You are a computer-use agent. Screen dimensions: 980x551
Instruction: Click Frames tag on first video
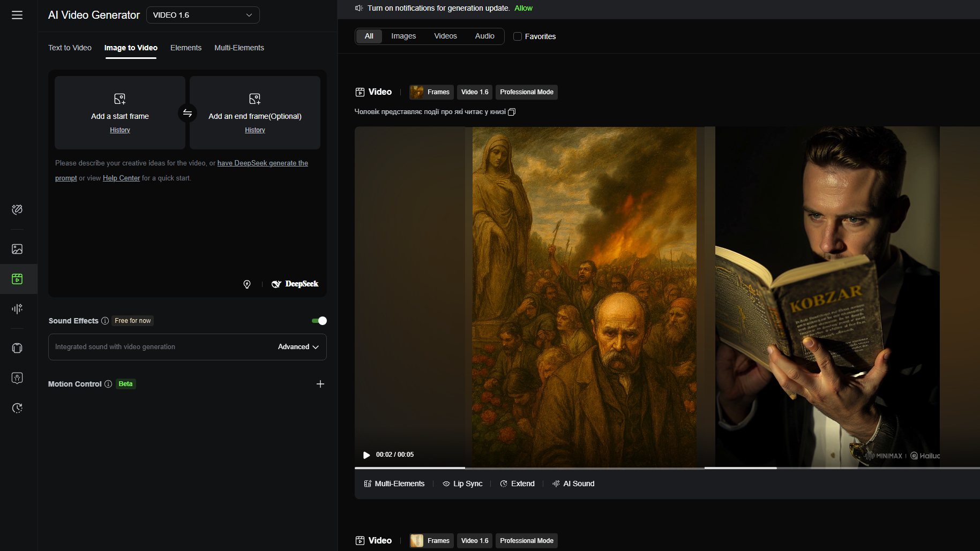pyautogui.click(x=431, y=92)
